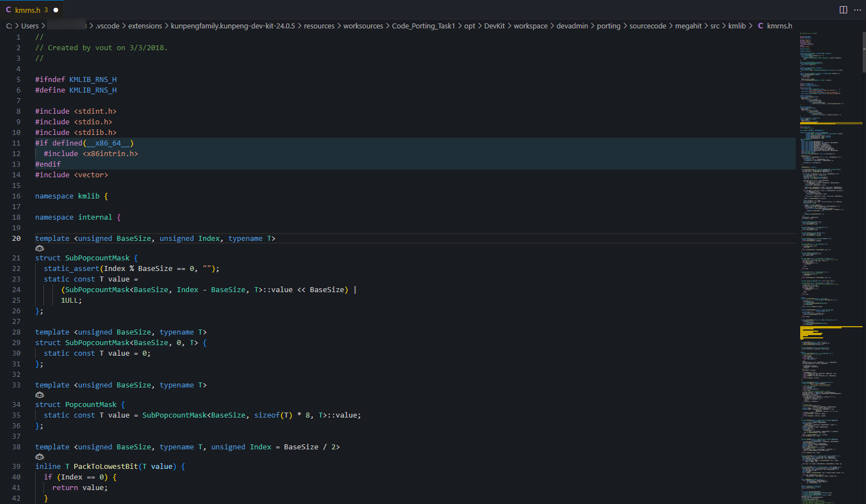866x504 pixels.
Task: Click the C icon in the kmrns.h breadcrumb
Action: point(761,26)
